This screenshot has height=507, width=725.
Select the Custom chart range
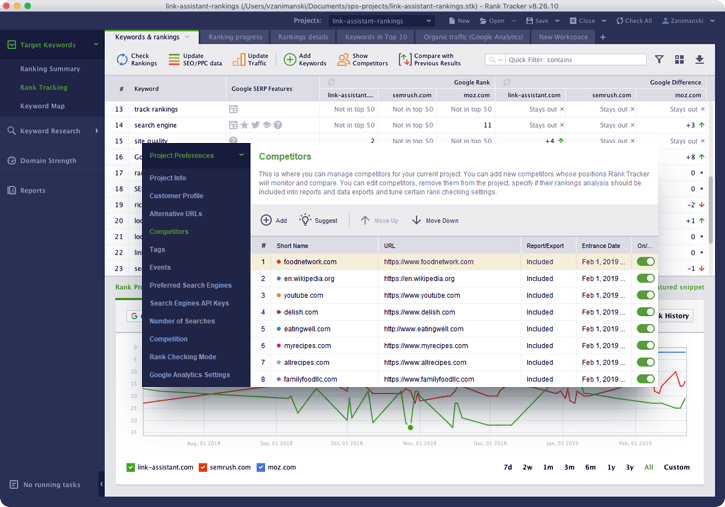tap(676, 467)
